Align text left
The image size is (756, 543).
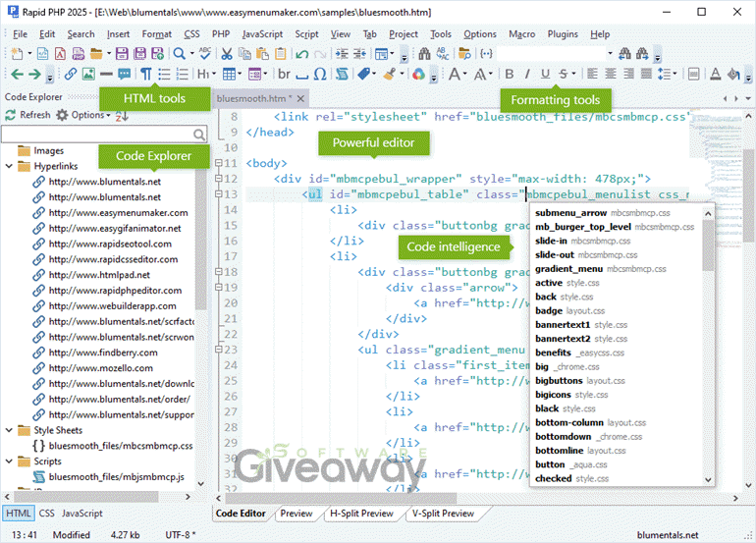click(x=592, y=74)
